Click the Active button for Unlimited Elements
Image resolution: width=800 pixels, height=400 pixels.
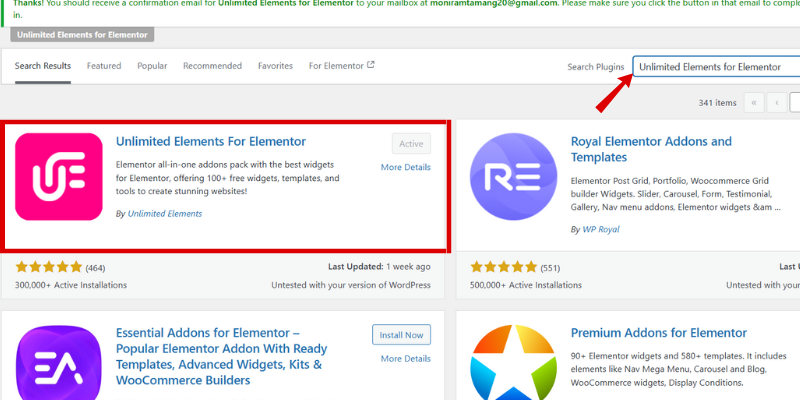411,144
